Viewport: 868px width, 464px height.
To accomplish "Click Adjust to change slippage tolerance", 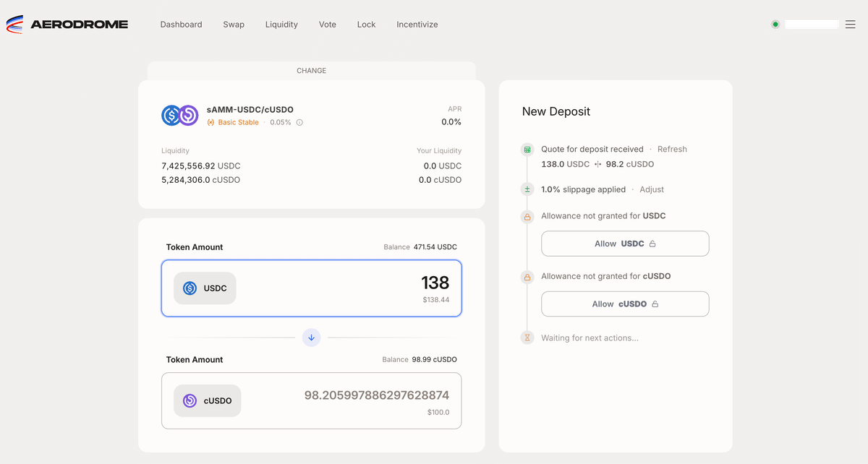I will tap(651, 189).
